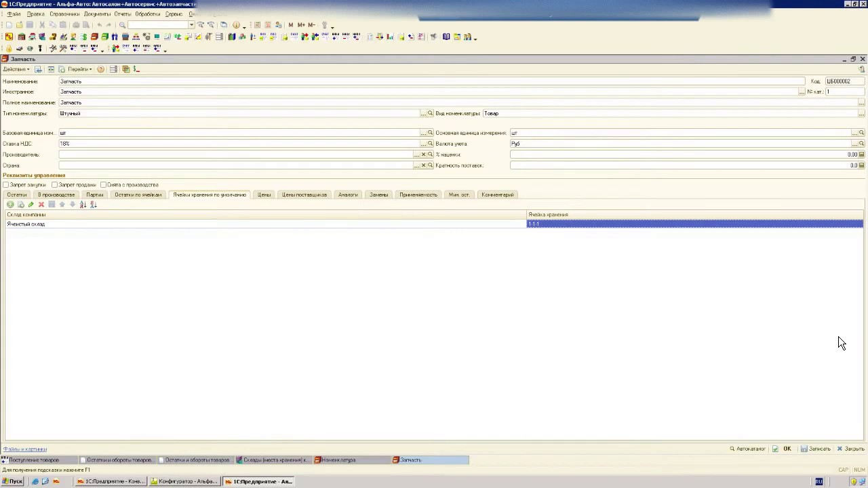Switch to the Аналоги tab
The height and width of the screenshot is (488, 868).
[x=348, y=195]
